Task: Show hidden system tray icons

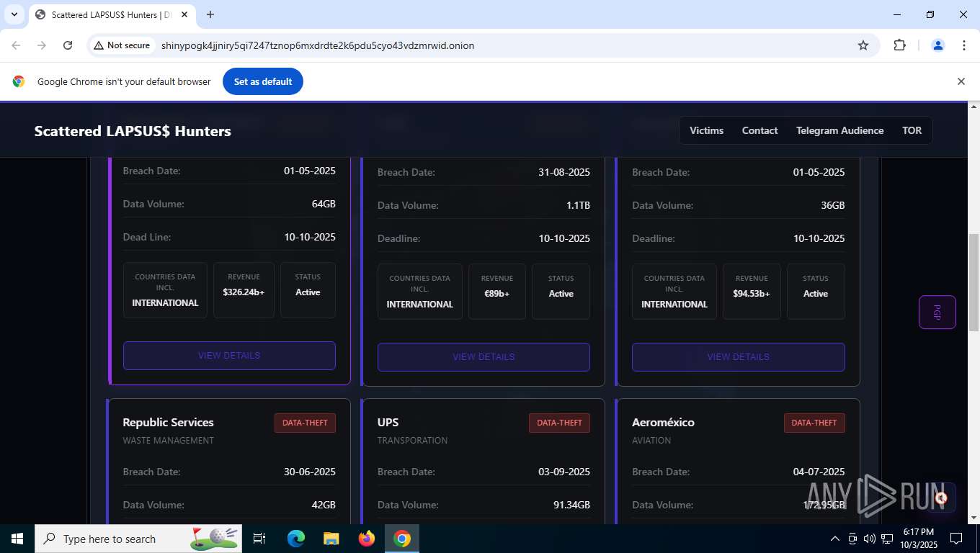Action: 835,539
